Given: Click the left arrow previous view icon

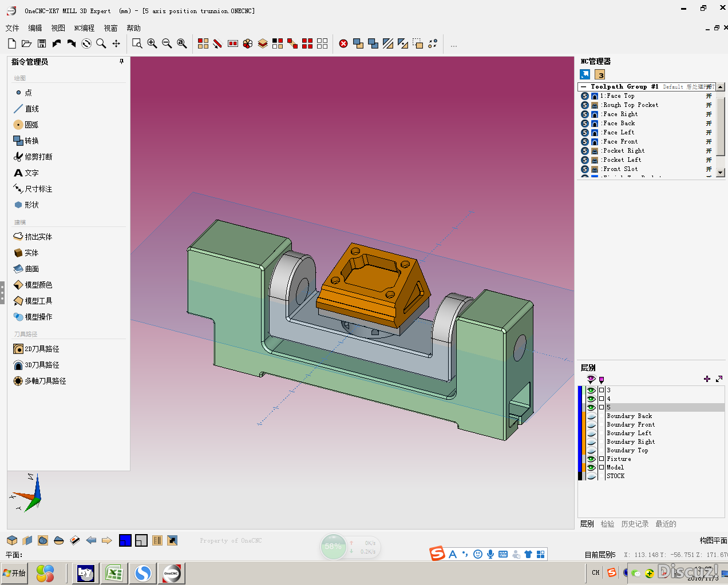Looking at the screenshot, I should coord(91,540).
